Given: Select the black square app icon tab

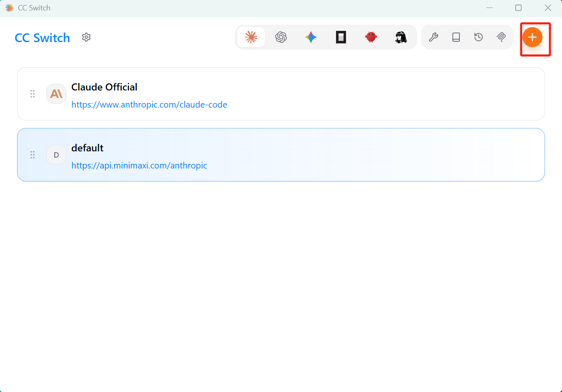Looking at the screenshot, I should 341,37.
